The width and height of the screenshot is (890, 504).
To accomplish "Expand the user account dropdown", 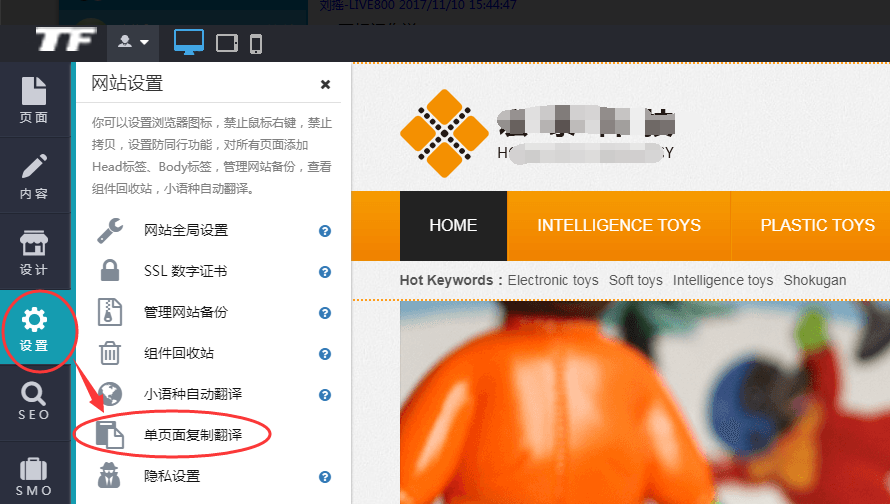I will pos(133,42).
